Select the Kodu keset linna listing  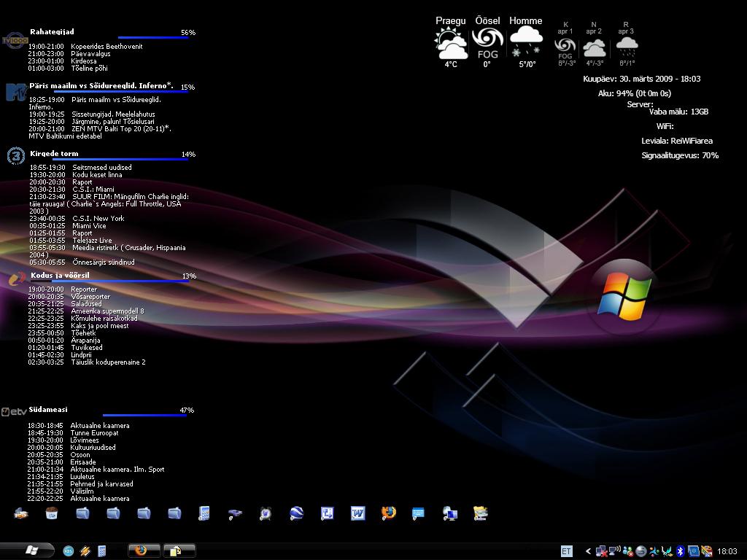[76, 175]
